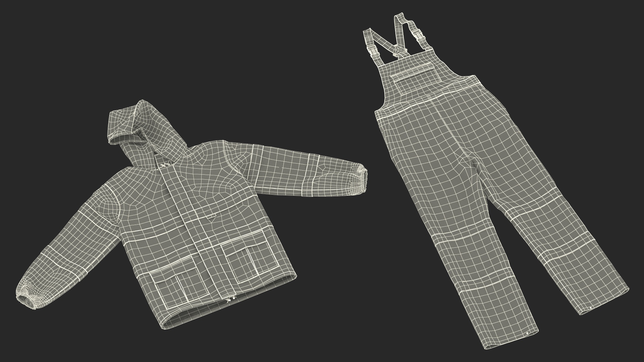The image size is (644, 362).
Task: Click the snap button on right trouser hem
Action: tap(590, 308)
